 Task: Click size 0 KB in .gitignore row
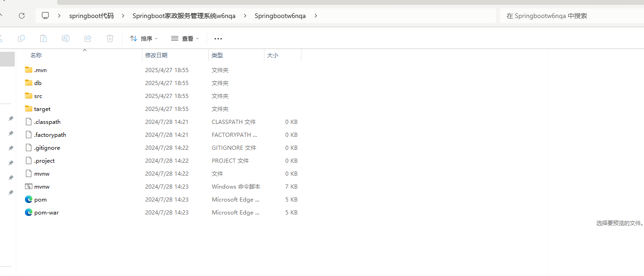291,148
